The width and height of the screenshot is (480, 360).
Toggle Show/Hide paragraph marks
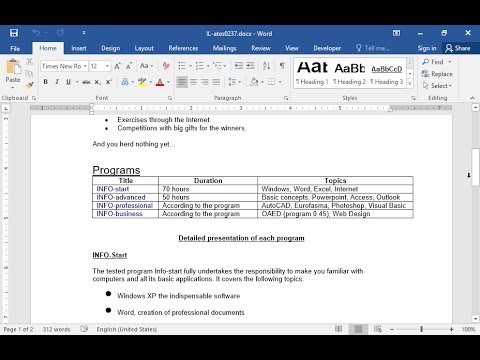click(282, 66)
